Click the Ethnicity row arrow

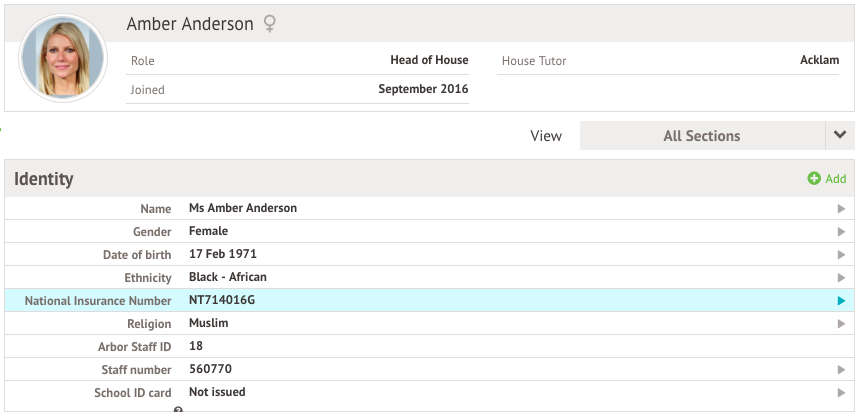pyautogui.click(x=841, y=278)
